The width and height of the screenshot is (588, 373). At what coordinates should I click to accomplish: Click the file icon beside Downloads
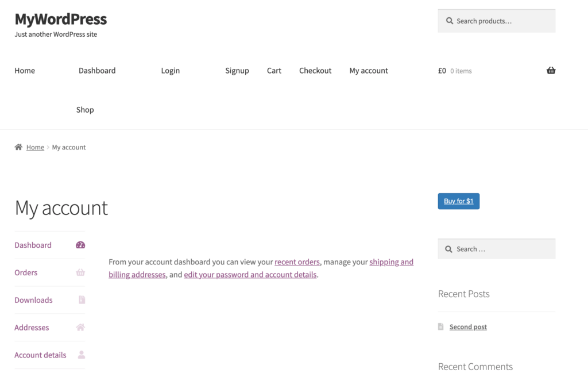coord(82,300)
